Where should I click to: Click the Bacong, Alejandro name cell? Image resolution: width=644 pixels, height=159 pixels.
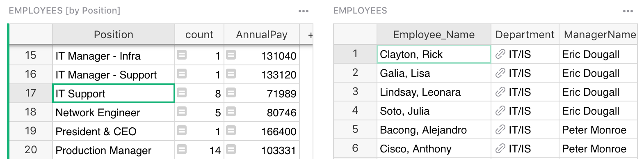pyautogui.click(x=434, y=130)
